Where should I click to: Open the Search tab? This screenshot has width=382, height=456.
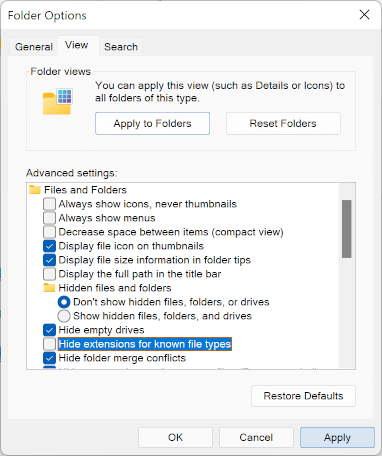pyautogui.click(x=121, y=47)
